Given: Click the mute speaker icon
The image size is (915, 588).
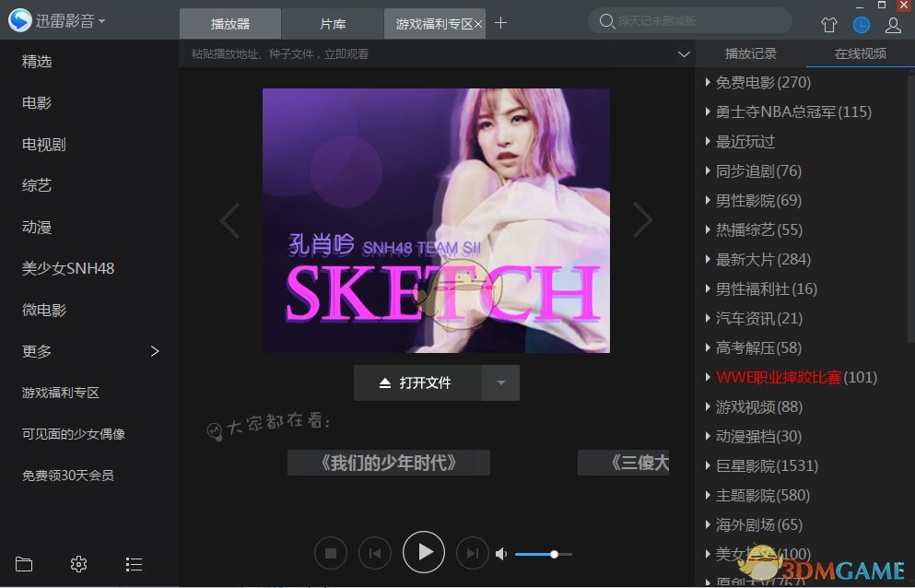Looking at the screenshot, I should [500, 553].
